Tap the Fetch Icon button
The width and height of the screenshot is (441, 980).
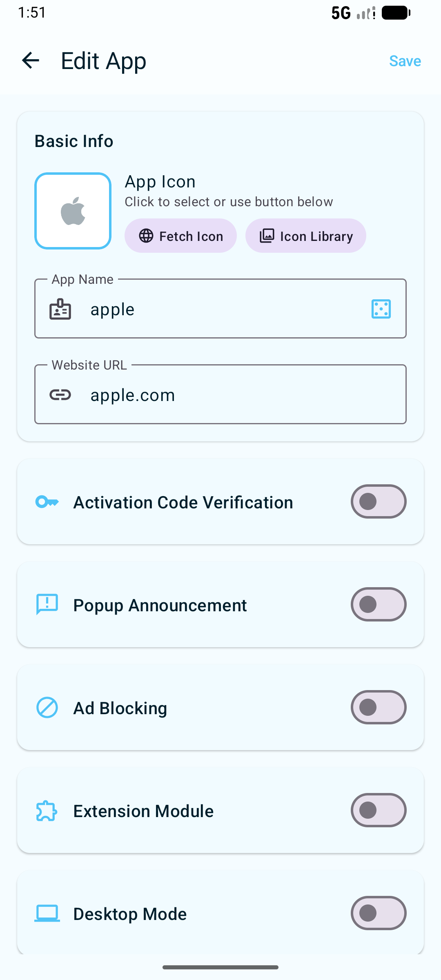pos(180,236)
